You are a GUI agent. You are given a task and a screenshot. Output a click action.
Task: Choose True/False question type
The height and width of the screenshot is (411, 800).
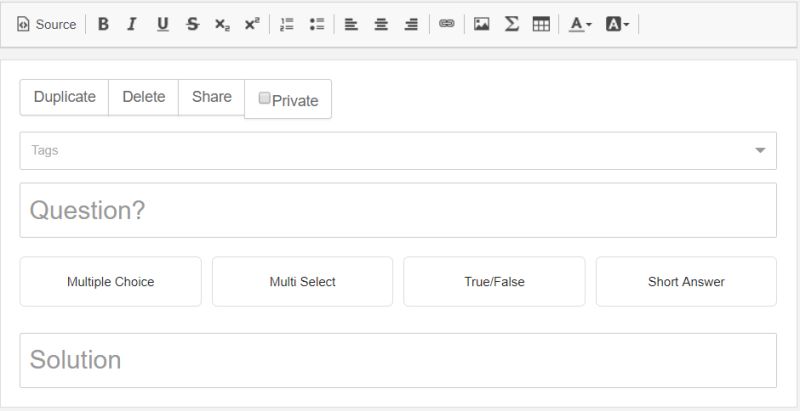coord(494,281)
